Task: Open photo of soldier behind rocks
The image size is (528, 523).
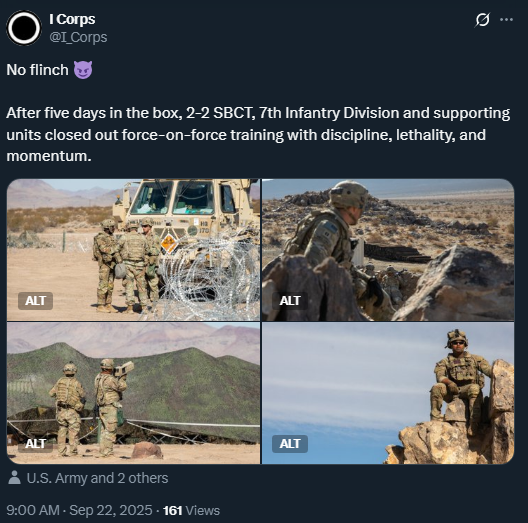Action: click(388, 250)
